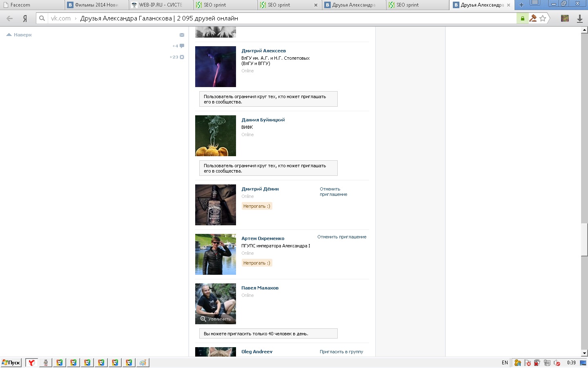The height and width of the screenshot is (368, 588).
Task: Open the Yandex browser taskbar icon
Action: point(32,362)
